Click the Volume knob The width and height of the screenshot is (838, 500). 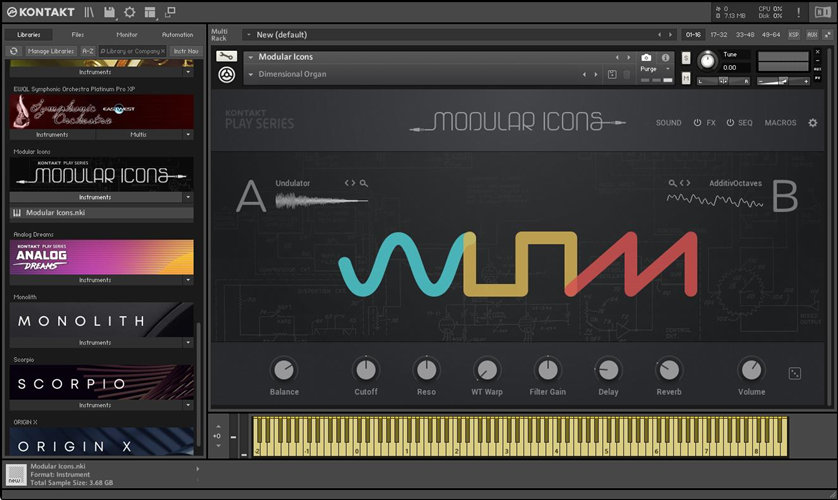(751, 370)
